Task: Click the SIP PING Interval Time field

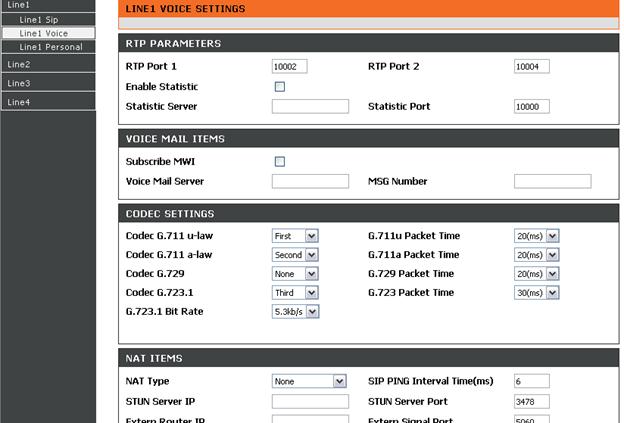Action: 532,381
